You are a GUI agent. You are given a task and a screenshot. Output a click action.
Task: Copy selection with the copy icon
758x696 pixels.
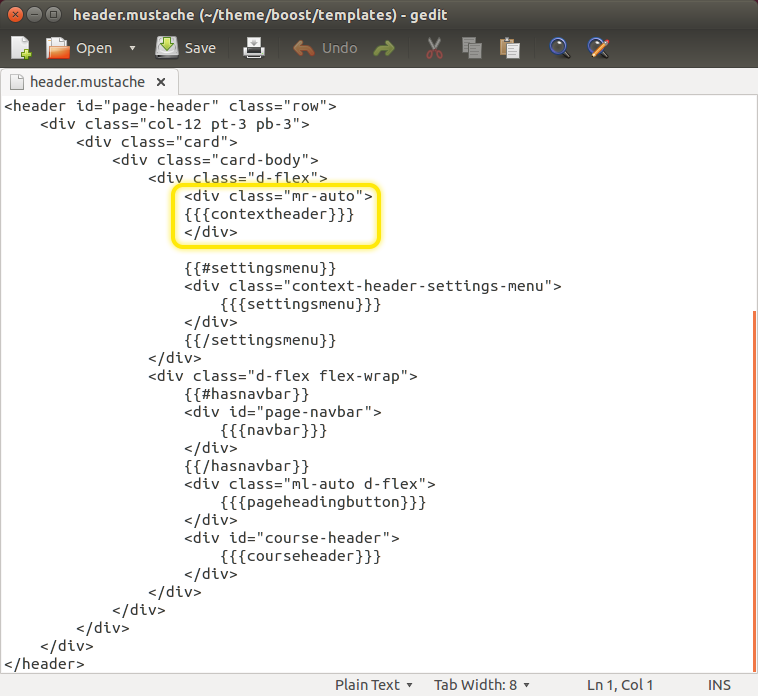(471, 48)
